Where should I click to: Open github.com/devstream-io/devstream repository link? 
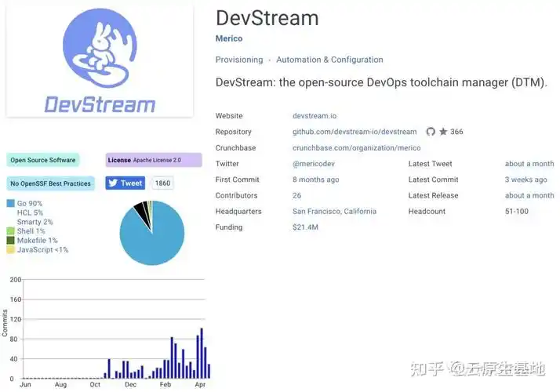(355, 132)
